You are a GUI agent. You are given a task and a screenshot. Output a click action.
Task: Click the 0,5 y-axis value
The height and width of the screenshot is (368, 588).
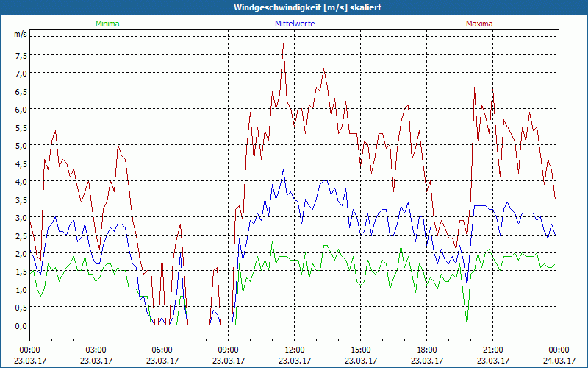(21, 308)
